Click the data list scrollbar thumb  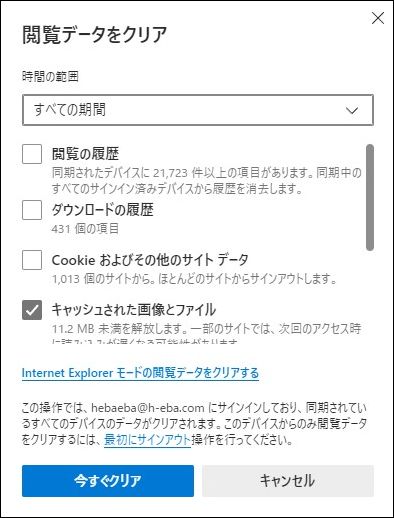click(x=369, y=197)
